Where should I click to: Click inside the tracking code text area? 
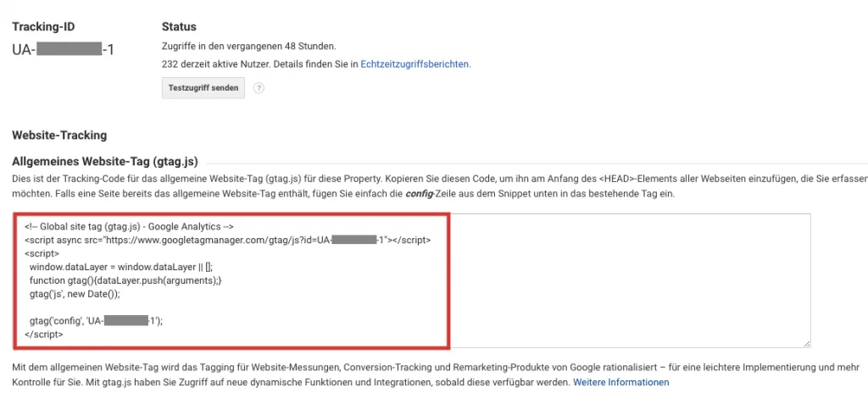click(412, 280)
